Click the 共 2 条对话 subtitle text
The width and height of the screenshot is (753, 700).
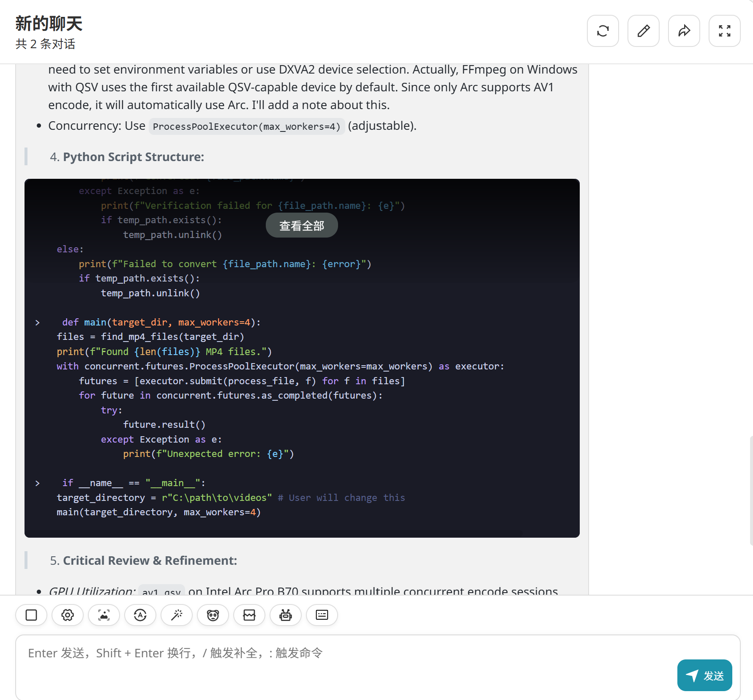coord(46,44)
